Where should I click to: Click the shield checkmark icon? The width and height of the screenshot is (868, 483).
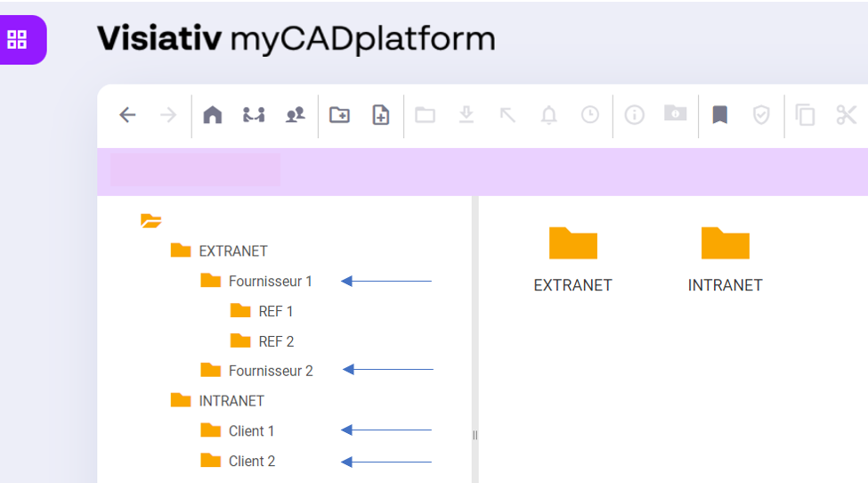(761, 115)
